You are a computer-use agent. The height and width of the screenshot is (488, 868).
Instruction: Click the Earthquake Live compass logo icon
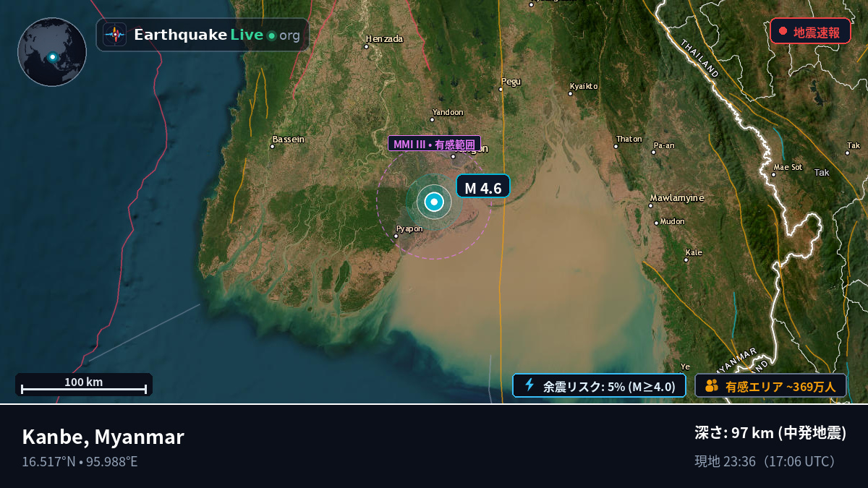[x=114, y=35]
